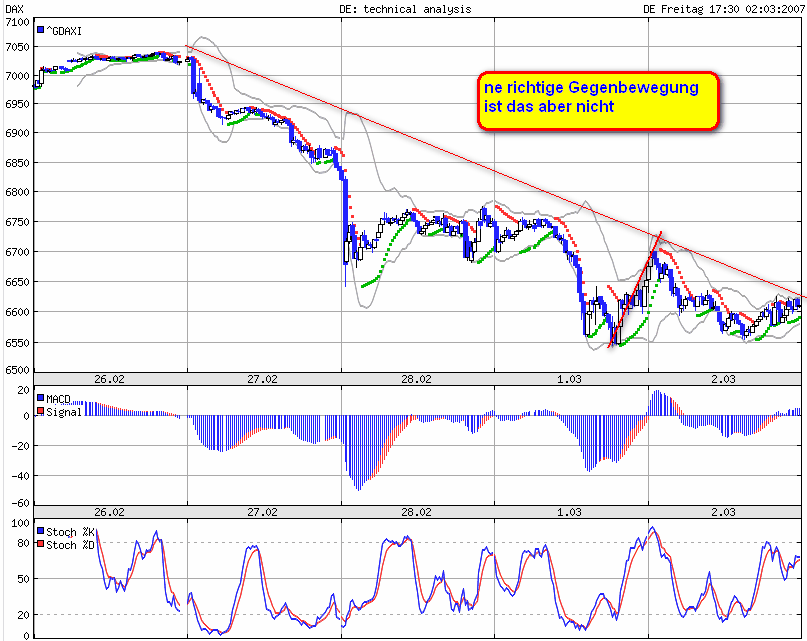The height and width of the screenshot is (641, 807).
Task: Click the 28.02 date under the price chart
Action: pos(416,379)
